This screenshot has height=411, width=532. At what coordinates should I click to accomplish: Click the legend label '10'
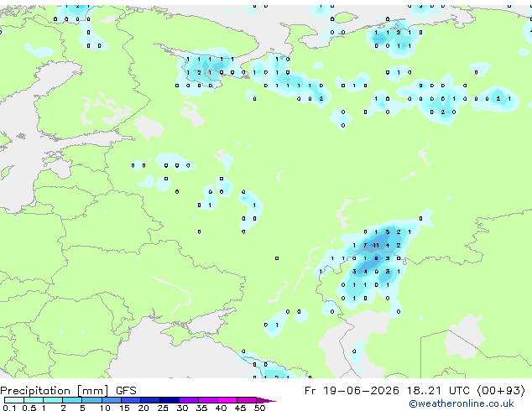(105, 408)
